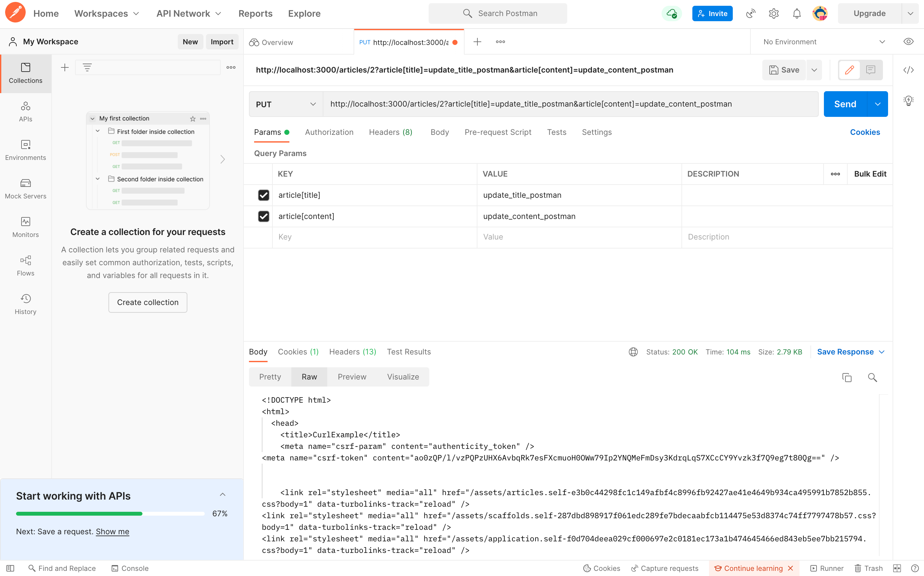Click the edit pencil icon
This screenshot has height=576, width=924.
pyautogui.click(x=849, y=70)
